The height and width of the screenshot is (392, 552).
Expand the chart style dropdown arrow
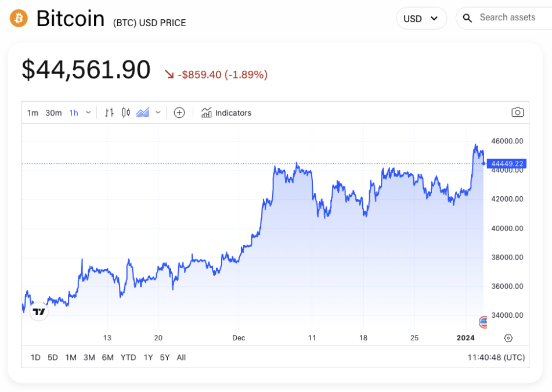click(158, 113)
